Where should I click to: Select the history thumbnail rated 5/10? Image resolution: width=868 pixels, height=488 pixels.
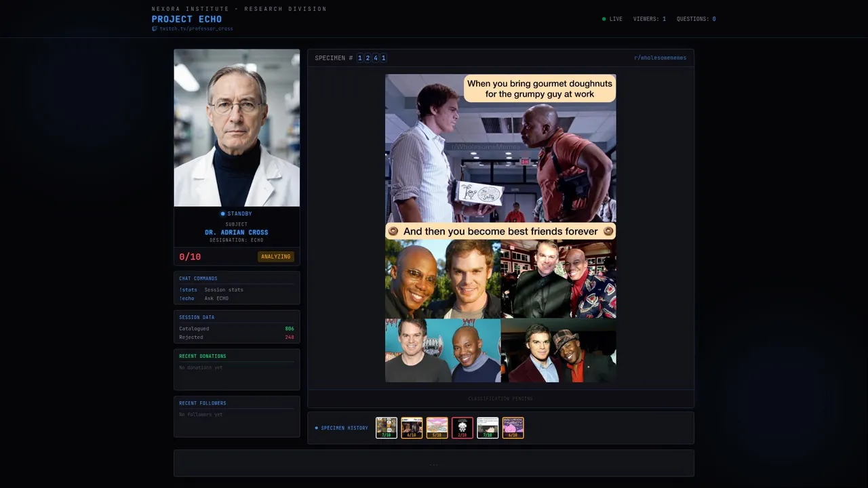(437, 428)
